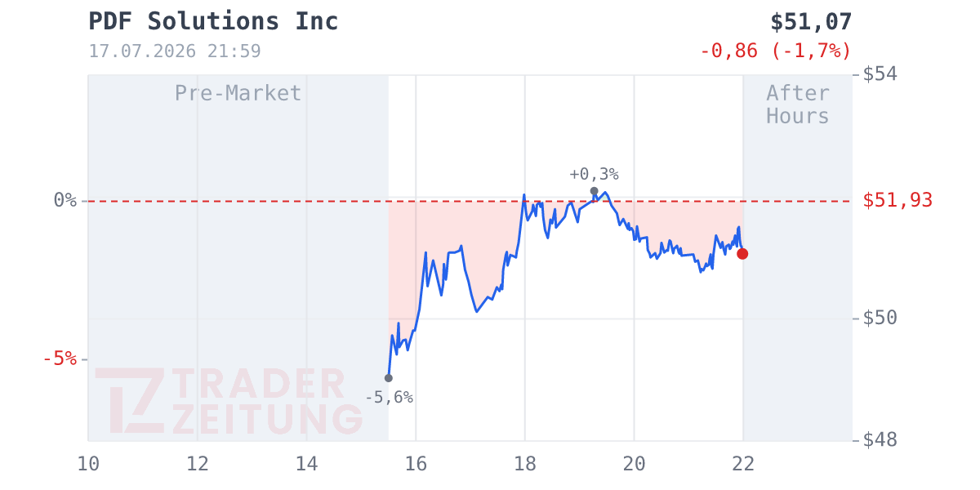Click the 10 hour tick label

(88, 464)
